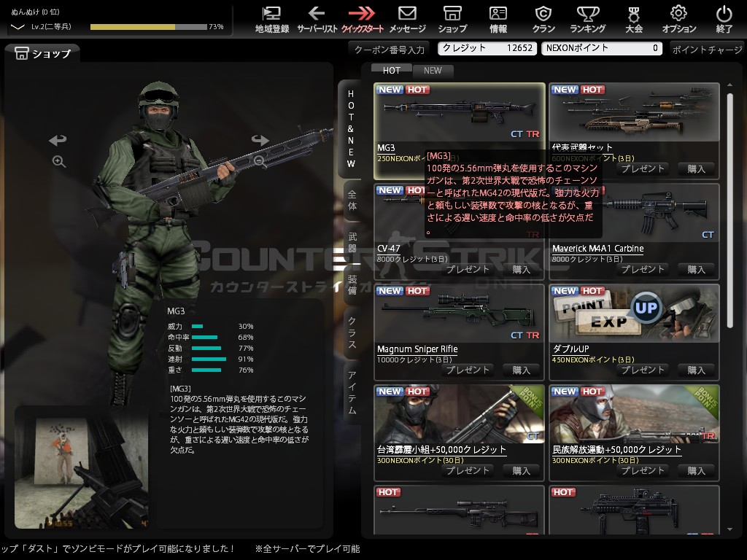Buy Maverick M4A1 Carbine 購入
Viewport: 747px width, 560px height.
click(696, 270)
